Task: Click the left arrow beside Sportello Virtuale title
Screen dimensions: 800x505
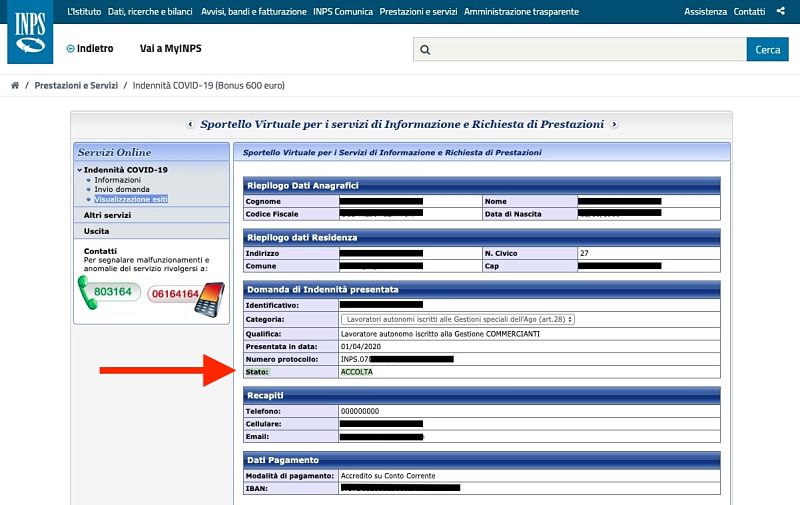Action: click(190, 125)
